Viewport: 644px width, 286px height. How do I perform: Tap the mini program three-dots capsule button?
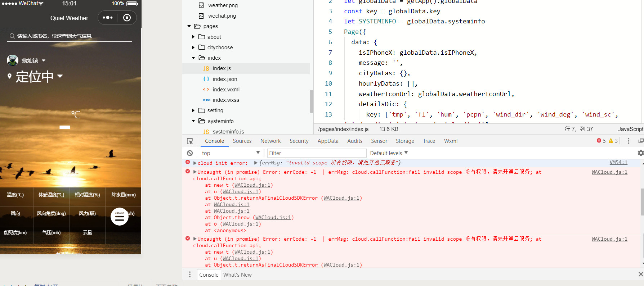[108, 18]
